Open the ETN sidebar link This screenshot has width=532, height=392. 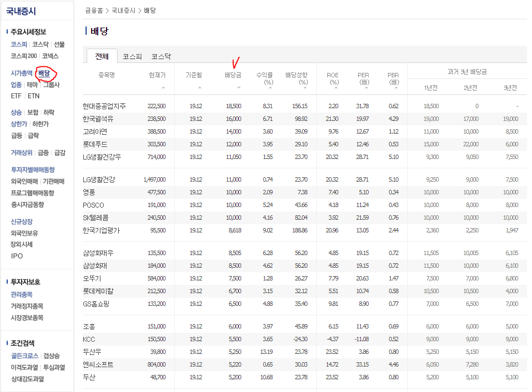34,96
